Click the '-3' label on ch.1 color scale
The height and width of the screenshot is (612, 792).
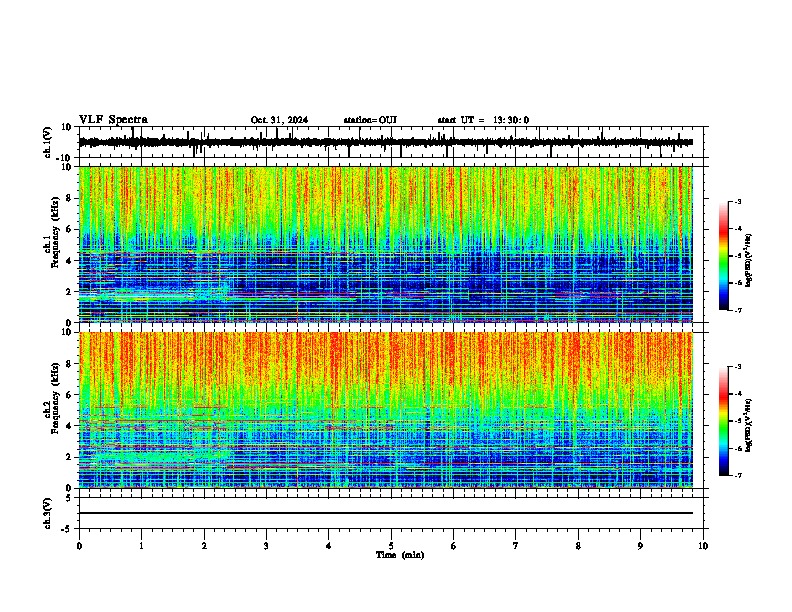click(x=737, y=202)
